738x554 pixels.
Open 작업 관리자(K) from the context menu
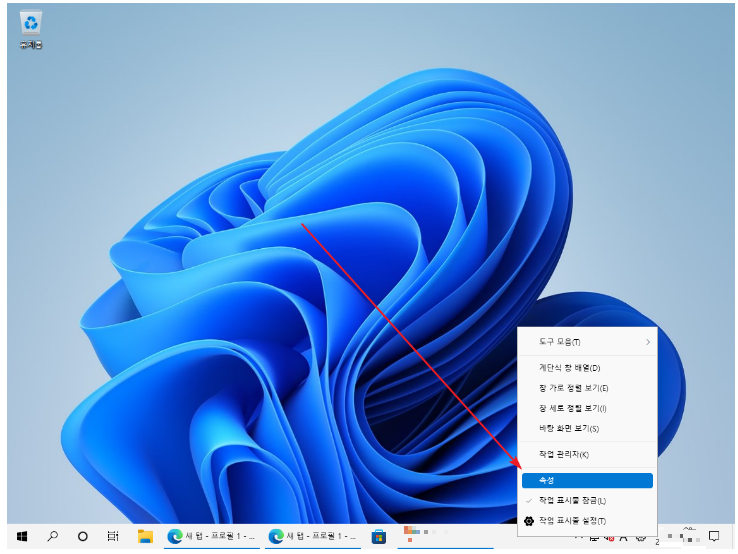(587, 454)
